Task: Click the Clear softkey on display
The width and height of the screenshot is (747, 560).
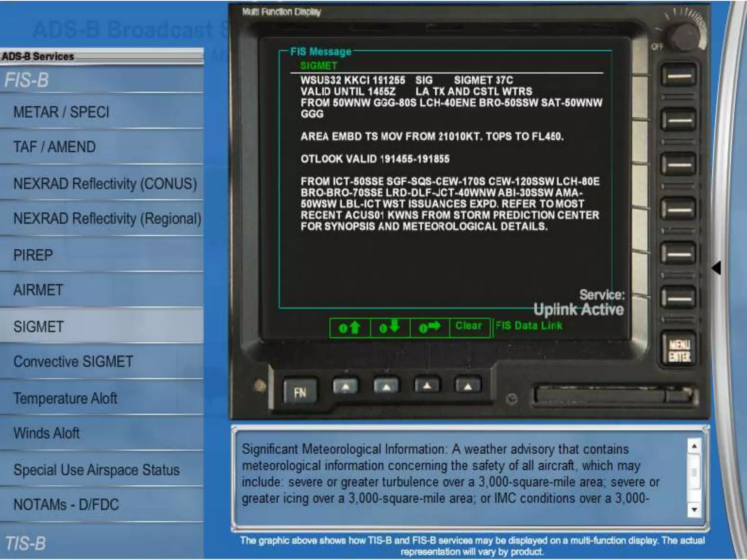Action: click(x=469, y=326)
